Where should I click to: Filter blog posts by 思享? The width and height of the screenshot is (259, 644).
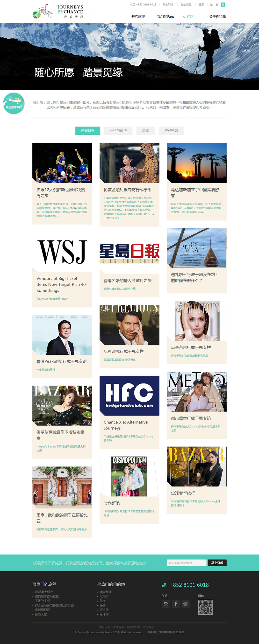(146, 131)
